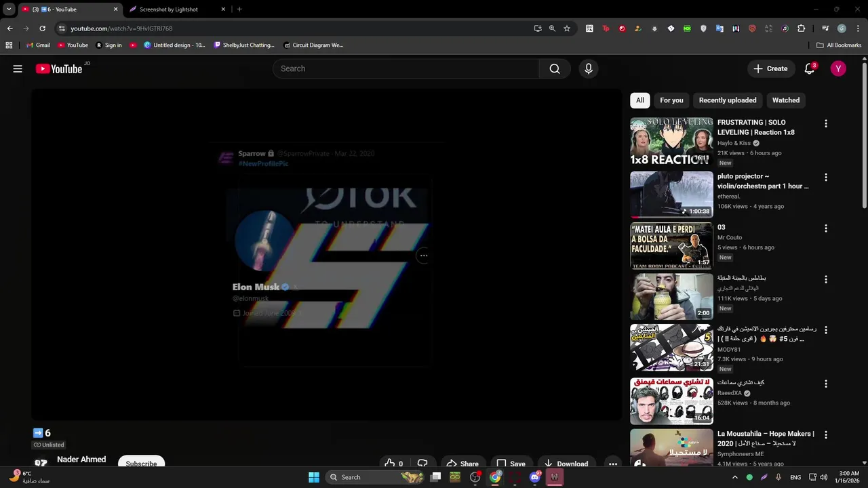Open OBS Studio from the taskbar
This screenshot has height=488, width=868.
(x=475, y=477)
